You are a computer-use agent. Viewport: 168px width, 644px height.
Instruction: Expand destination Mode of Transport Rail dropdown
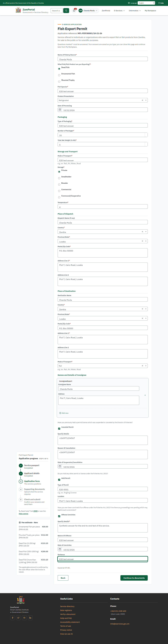(x=146, y=366)
